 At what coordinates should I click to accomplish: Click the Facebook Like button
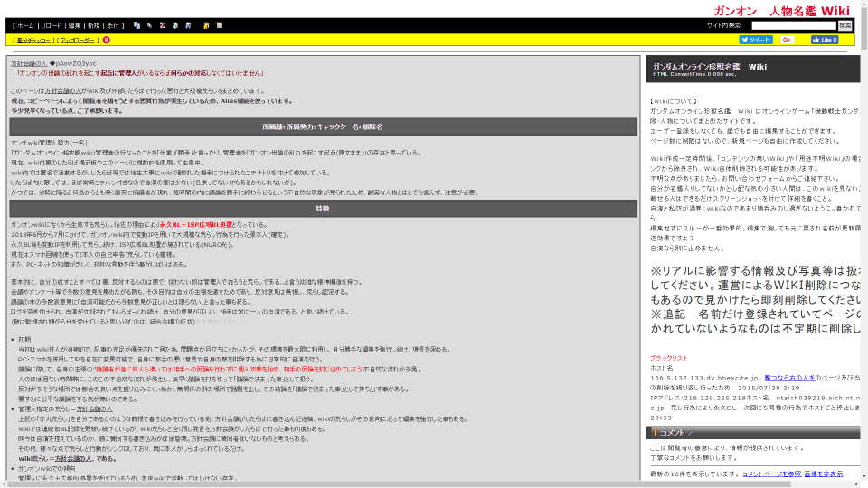[x=825, y=41]
